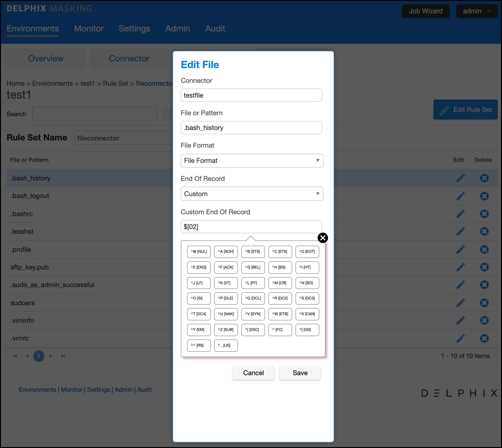The height and width of the screenshot is (448, 502).
Task: Go to last page arrow in pager
Action: pos(63,356)
